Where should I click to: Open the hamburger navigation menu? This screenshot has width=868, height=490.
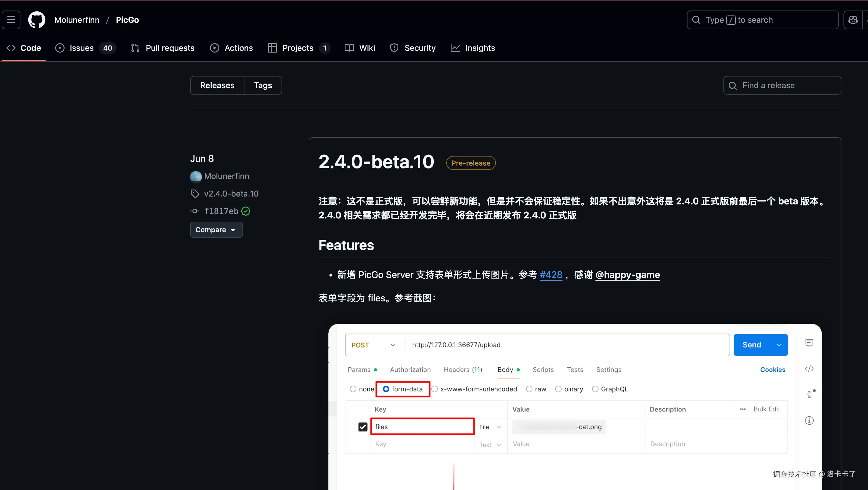pyautogui.click(x=11, y=20)
